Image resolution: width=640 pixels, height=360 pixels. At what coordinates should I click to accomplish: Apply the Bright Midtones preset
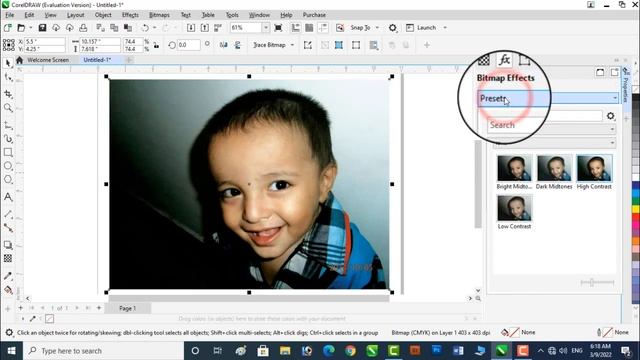click(x=514, y=172)
